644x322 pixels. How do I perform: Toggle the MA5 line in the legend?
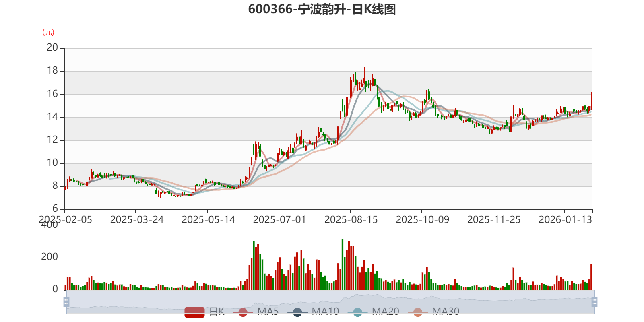point(258,312)
